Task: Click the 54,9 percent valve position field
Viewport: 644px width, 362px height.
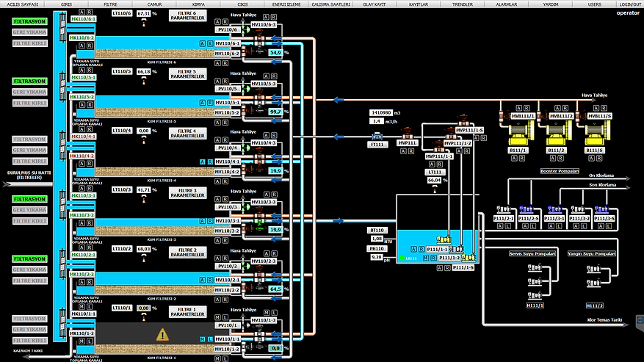Action: pos(275,53)
